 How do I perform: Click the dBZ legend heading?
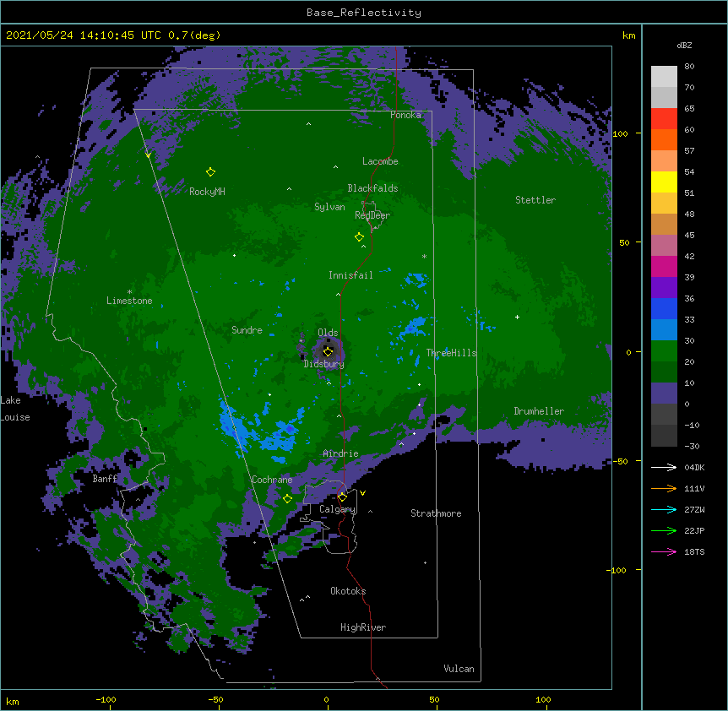[x=684, y=45]
